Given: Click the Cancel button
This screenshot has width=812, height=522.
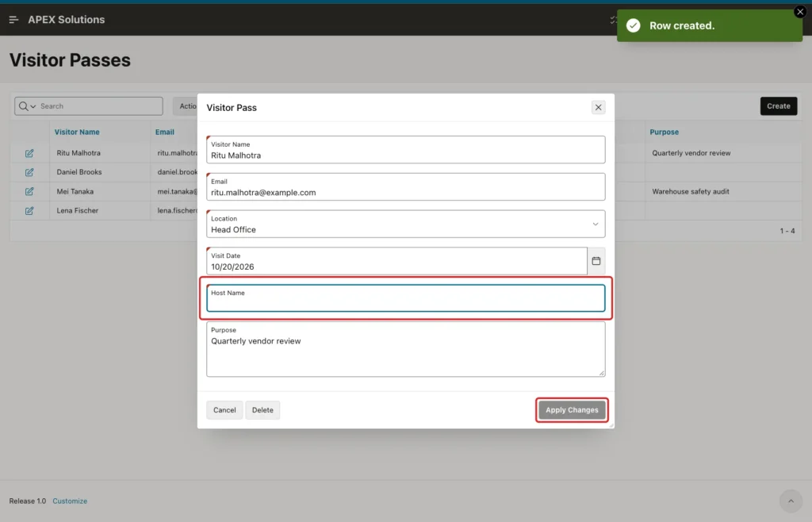Looking at the screenshot, I should point(224,410).
